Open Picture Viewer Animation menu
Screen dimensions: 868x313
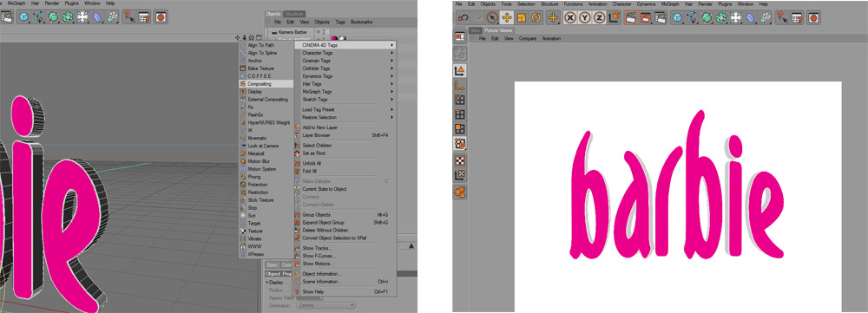(x=551, y=39)
